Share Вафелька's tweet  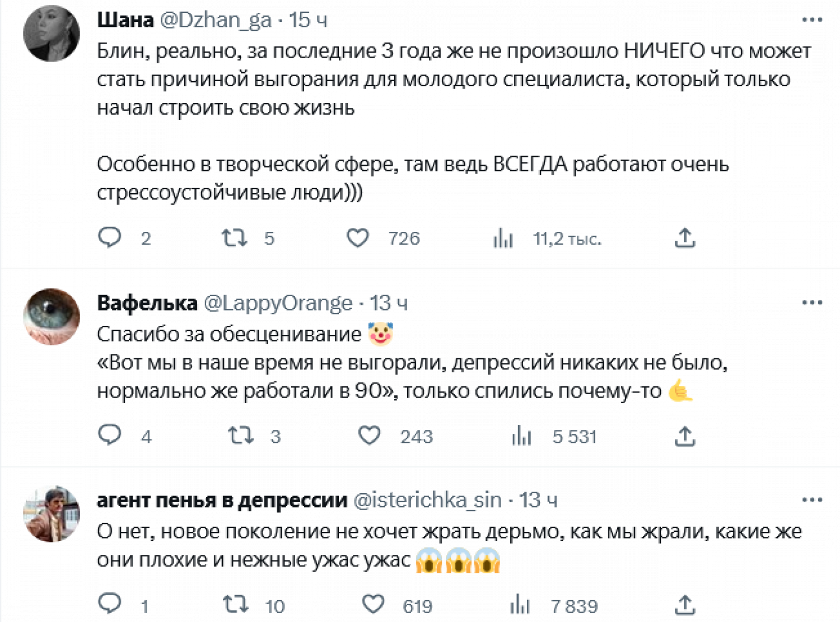(685, 436)
